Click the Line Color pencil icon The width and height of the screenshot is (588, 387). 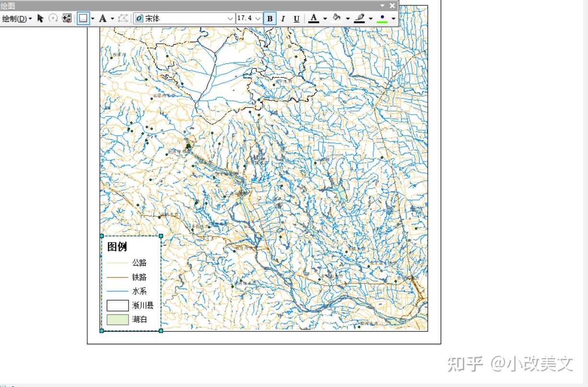(359, 19)
